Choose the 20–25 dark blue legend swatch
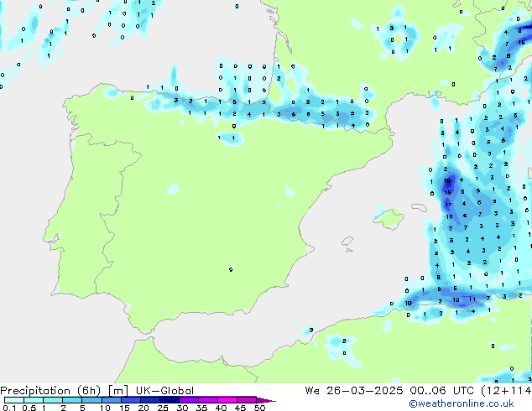 pos(149,400)
